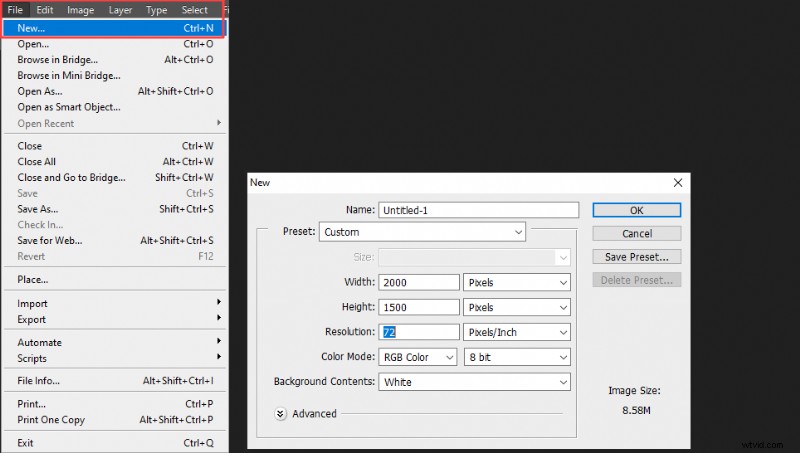Screen dimensions: 800x453
Task: Expand the Advanced options chevron icon
Action: (282, 414)
